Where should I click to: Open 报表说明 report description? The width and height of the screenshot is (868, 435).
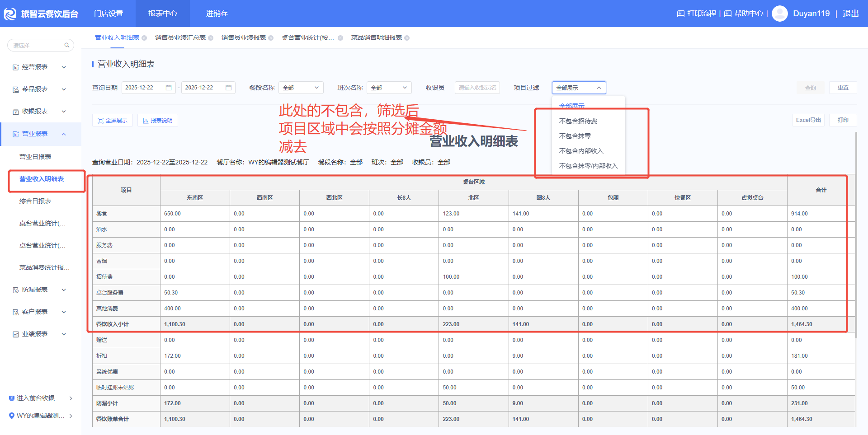[157, 121]
